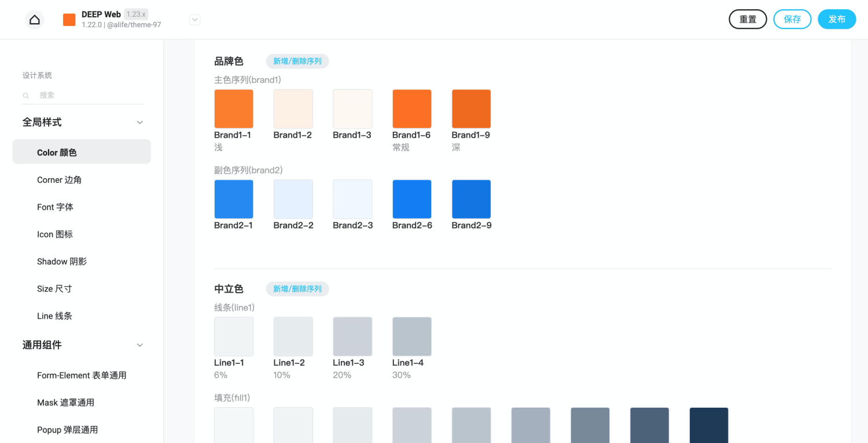This screenshot has height=443, width=868.
Task: Click the 发布 publish button
Action: 837,19
